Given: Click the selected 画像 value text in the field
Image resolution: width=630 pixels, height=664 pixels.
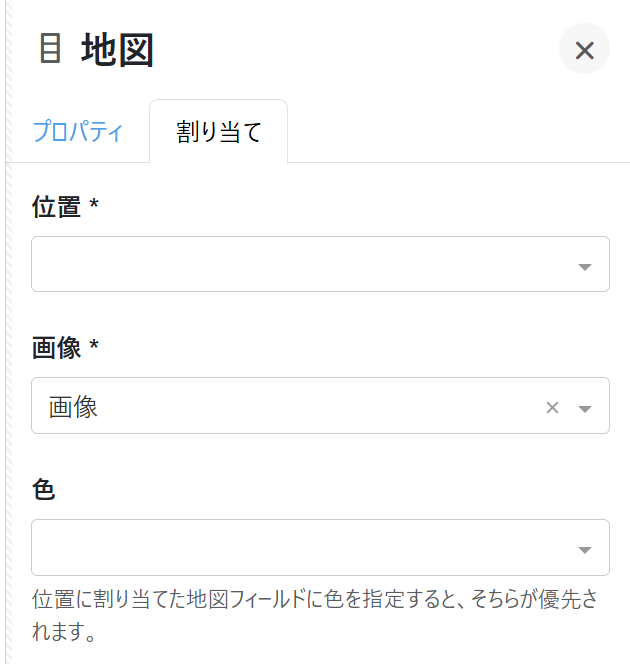Looking at the screenshot, I should pos(74,407).
